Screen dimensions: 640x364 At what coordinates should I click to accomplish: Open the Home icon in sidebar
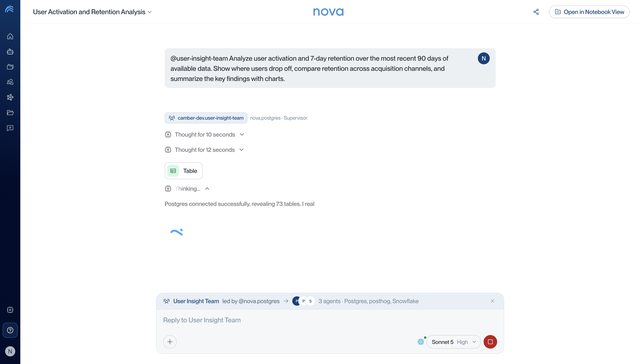pyautogui.click(x=10, y=36)
